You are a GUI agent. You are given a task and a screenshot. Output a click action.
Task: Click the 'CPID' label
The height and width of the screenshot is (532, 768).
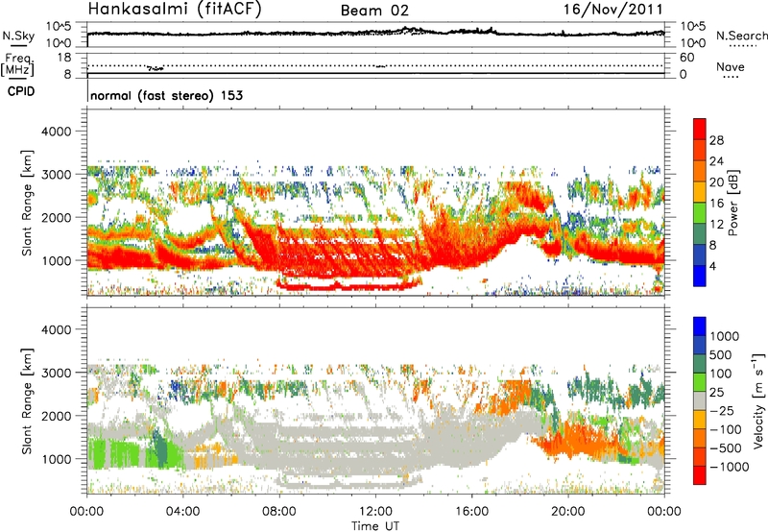click(21, 91)
